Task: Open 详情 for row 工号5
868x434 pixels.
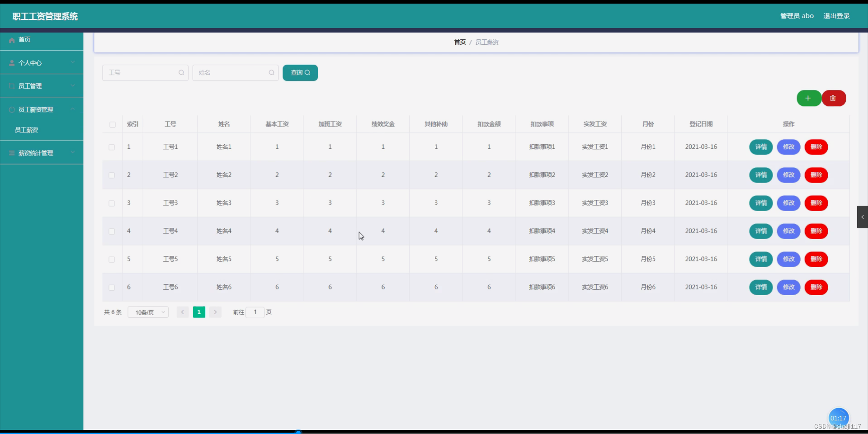Action: click(x=761, y=259)
